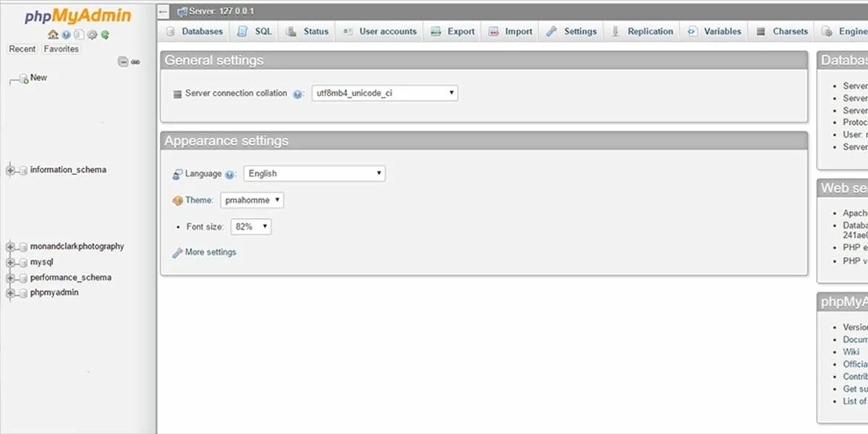Select New in navigation tree
Screen dimensions: 868x434
38,77
